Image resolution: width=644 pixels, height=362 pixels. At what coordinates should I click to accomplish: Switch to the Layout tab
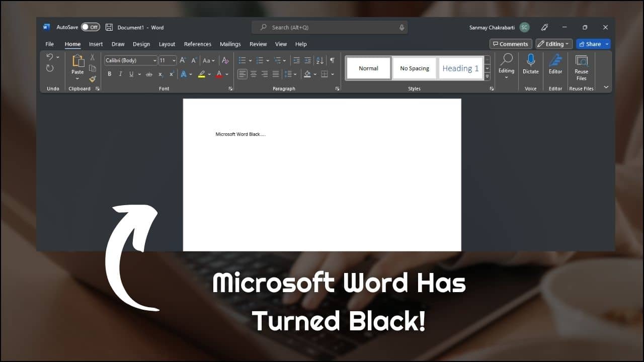pos(167,44)
